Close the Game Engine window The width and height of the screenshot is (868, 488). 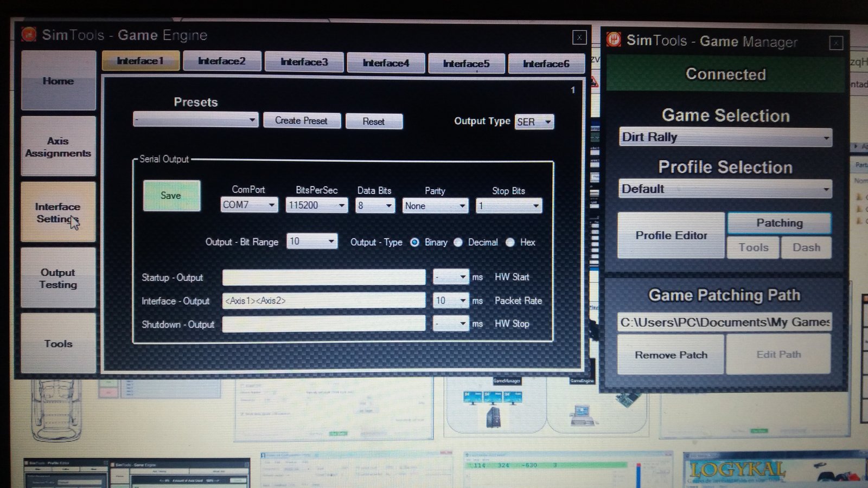tap(579, 37)
